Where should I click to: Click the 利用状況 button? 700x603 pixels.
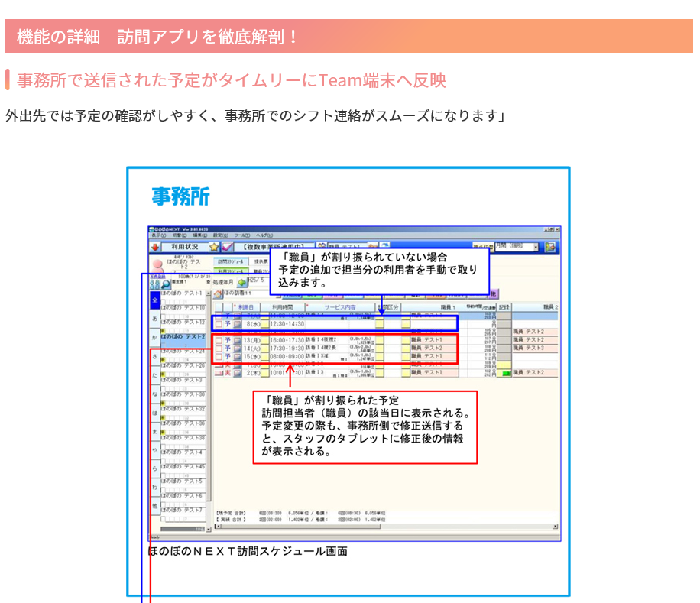click(x=185, y=247)
